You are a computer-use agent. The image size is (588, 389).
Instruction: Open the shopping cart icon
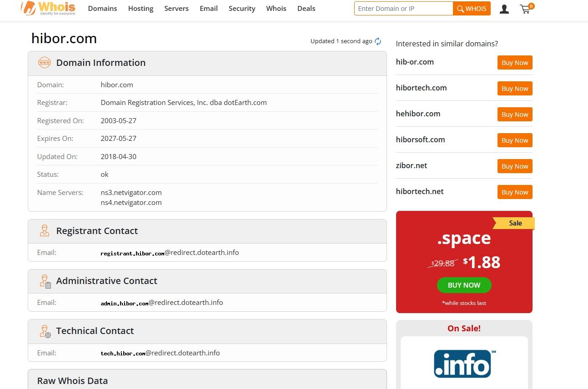pyautogui.click(x=527, y=8)
